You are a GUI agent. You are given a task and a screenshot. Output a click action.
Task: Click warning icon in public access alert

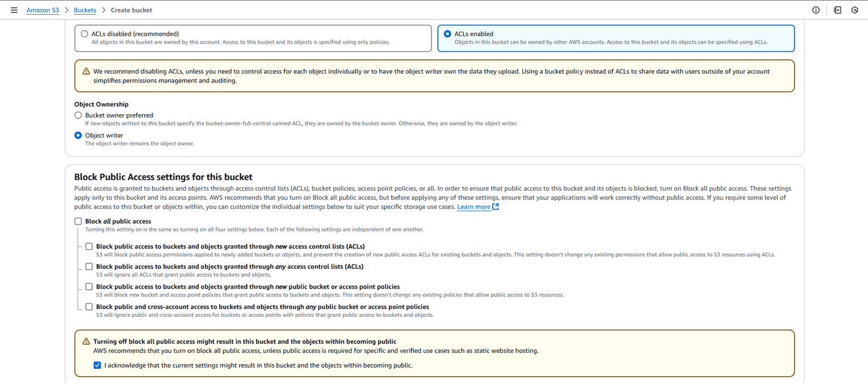pos(86,342)
